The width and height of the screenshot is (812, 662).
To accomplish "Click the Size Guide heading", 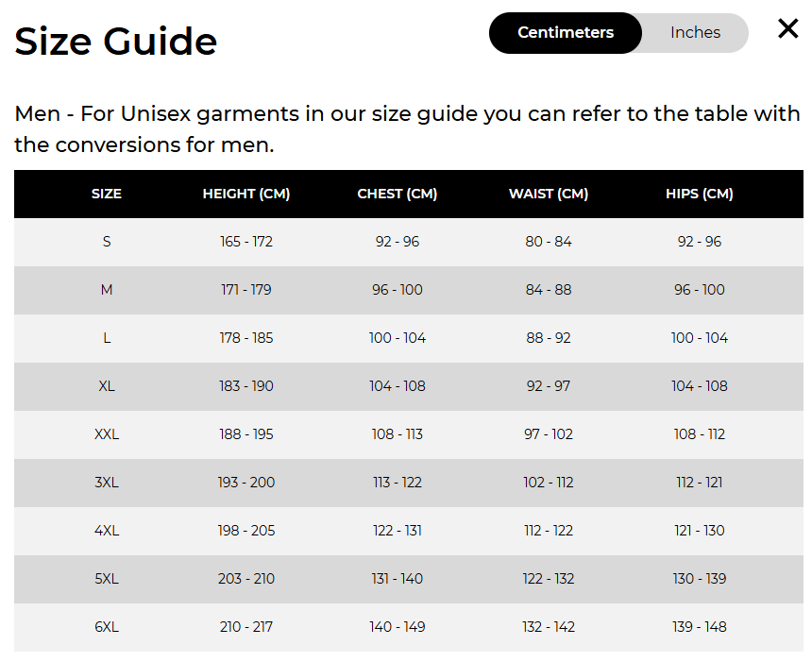I will coord(115,42).
